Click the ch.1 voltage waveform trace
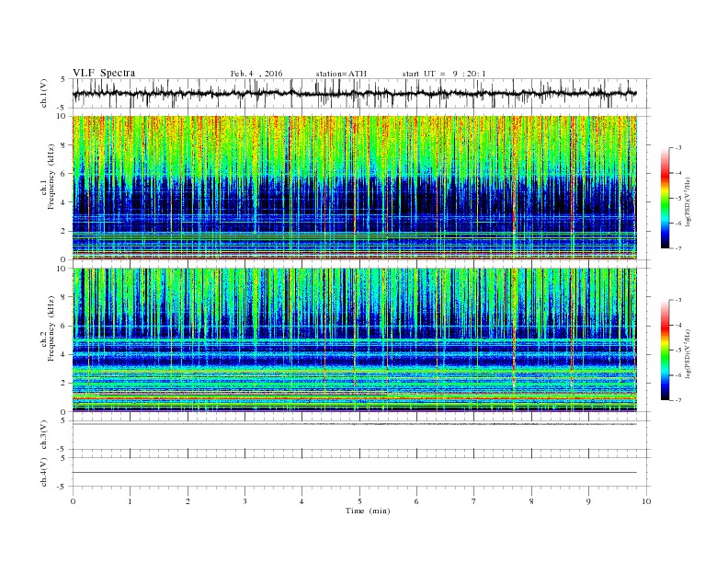Viewport: 728px width, 563px height. coord(355,93)
